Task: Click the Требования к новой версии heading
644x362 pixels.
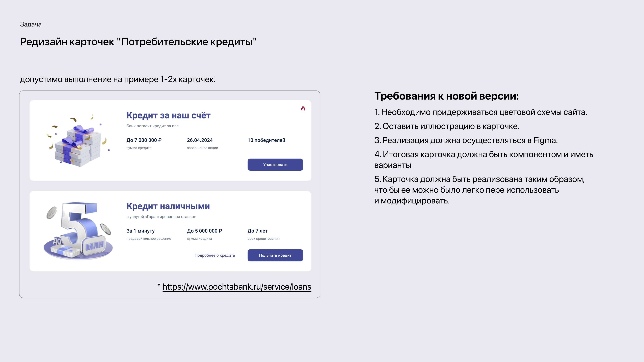Action: tap(446, 96)
